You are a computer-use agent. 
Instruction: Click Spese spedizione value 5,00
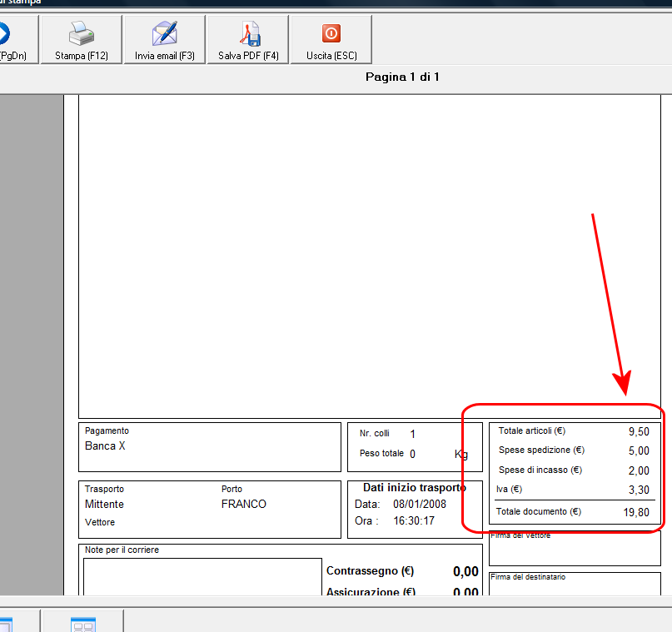click(x=639, y=450)
